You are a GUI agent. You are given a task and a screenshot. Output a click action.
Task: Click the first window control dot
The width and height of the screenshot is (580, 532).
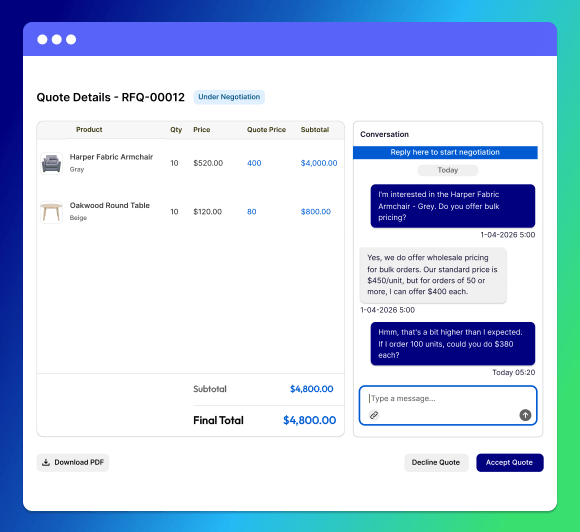tap(43, 39)
